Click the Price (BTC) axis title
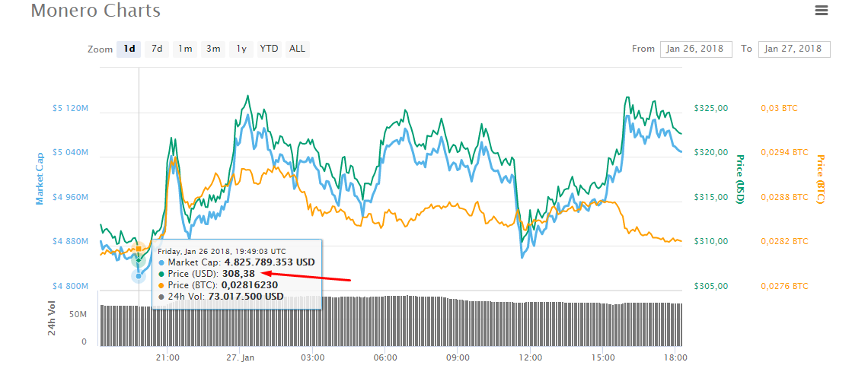The image size is (868, 378). (820, 179)
